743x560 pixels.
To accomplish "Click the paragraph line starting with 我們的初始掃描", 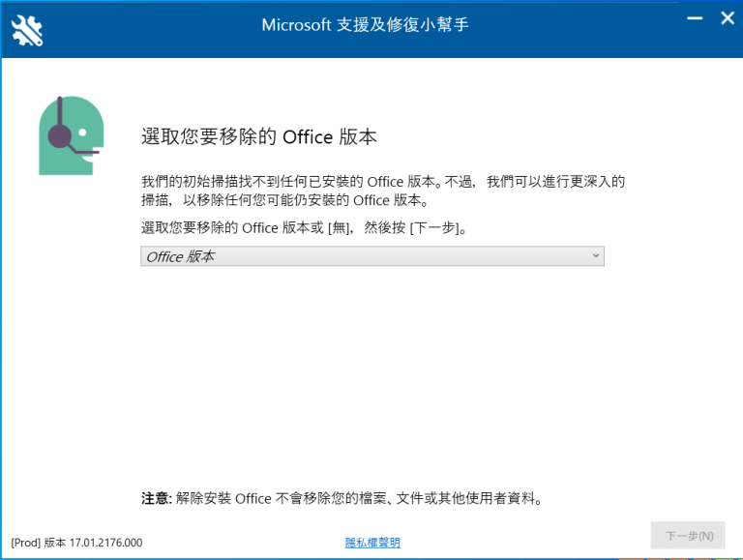I will click(x=383, y=182).
